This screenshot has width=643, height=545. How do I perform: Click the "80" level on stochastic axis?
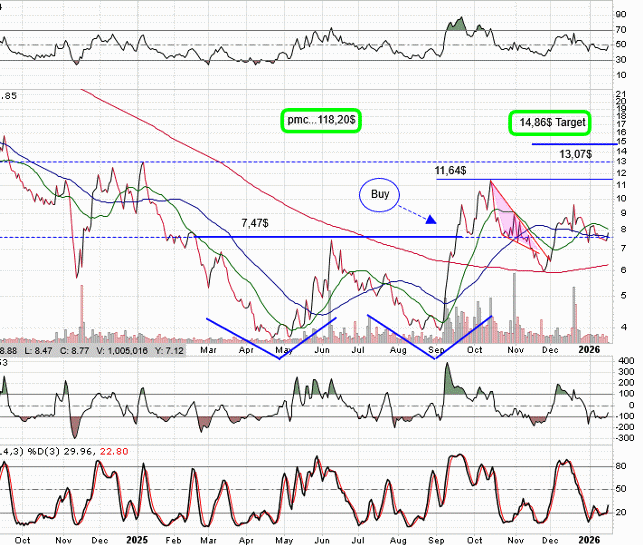coord(621,467)
